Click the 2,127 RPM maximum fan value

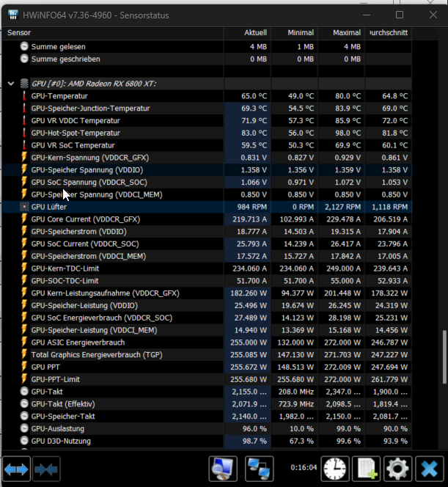(342, 207)
